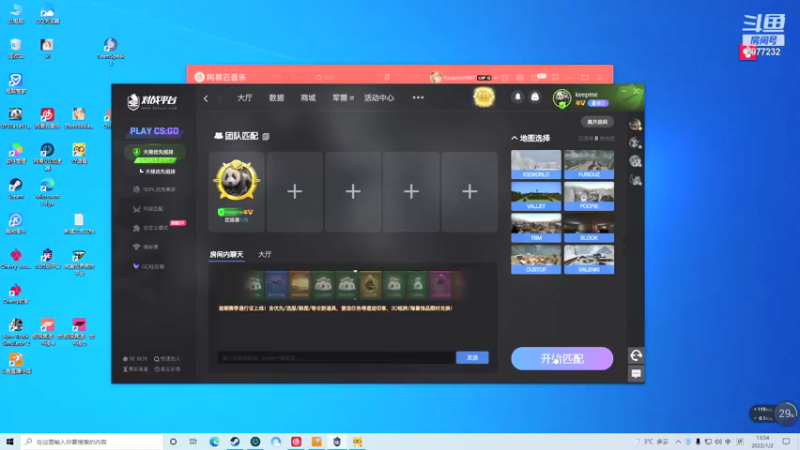The image size is (800, 450).
Task: Click the 开始匹配 start matching button
Action: click(562, 359)
